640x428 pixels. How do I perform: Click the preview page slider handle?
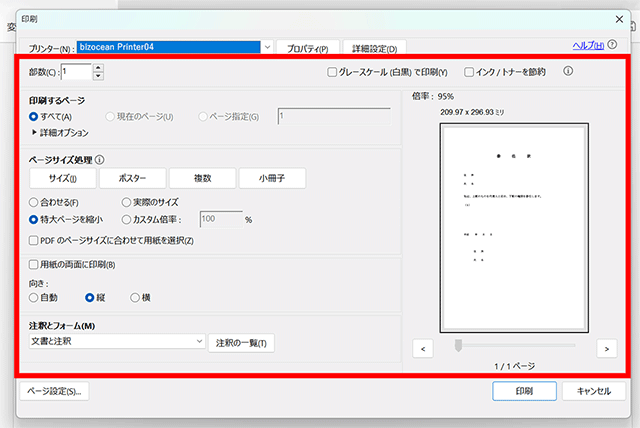pyautogui.click(x=458, y=345)
